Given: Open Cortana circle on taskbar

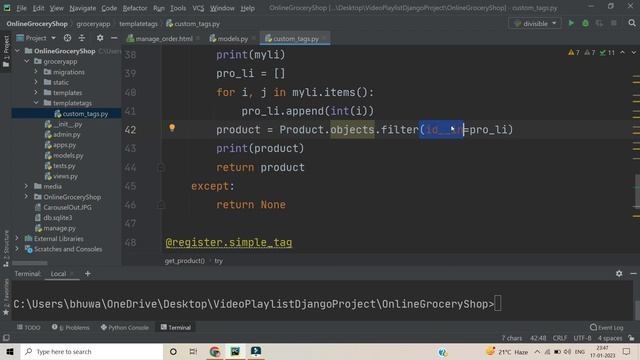Looking at the screenshot, I should [x=173, y=351].
